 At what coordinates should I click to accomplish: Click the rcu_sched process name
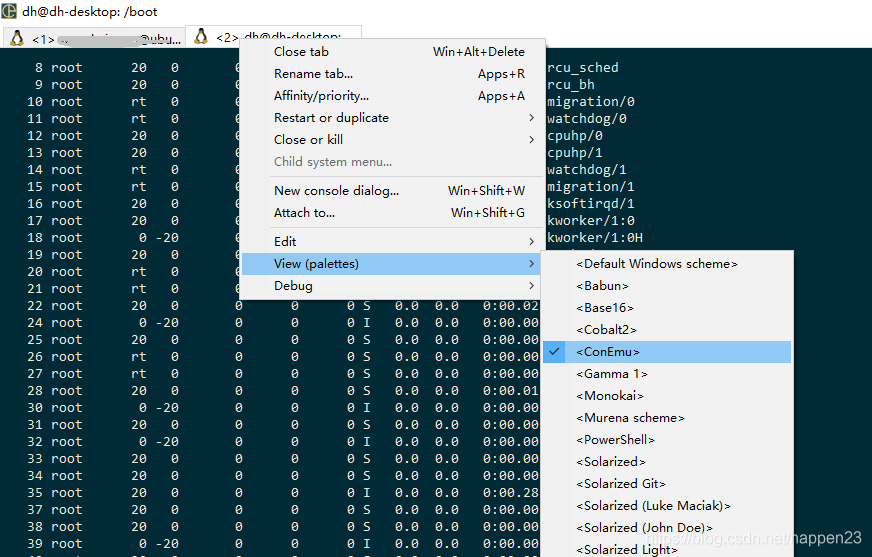(583, 68)
